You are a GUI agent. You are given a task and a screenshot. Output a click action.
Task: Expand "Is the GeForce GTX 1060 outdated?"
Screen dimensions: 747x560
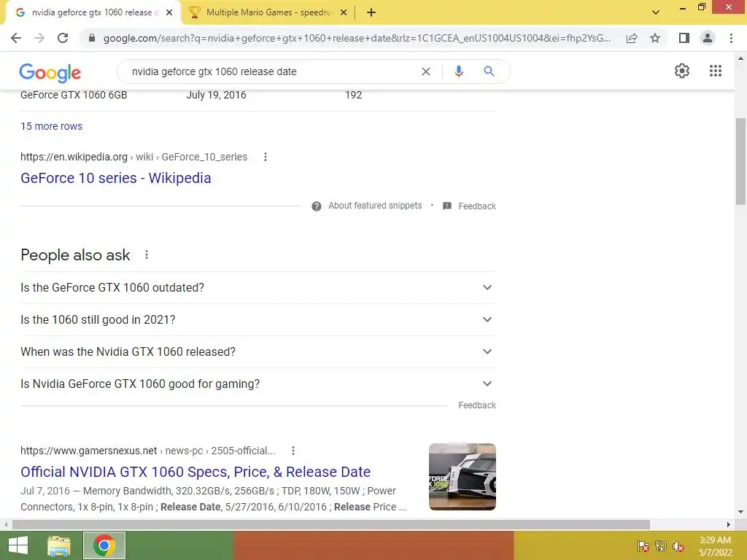coord(258,287)
